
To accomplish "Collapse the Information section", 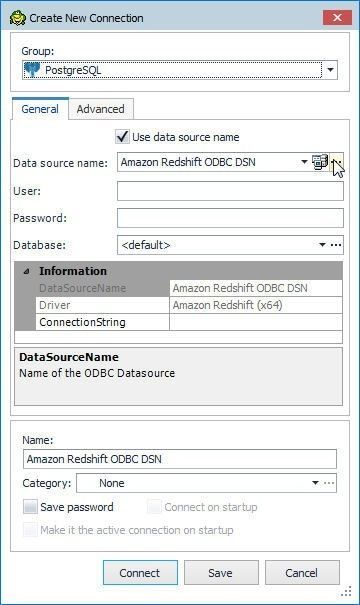I will 26,271.
